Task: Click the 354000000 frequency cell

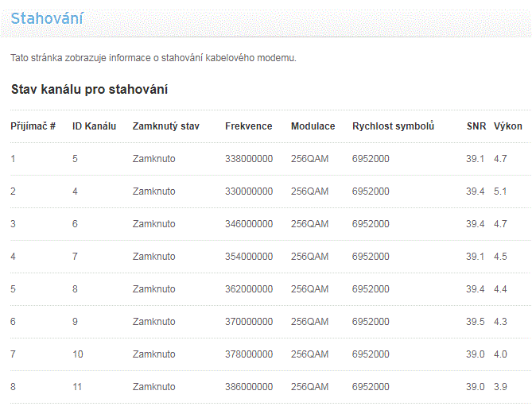Action: tap(249, 257)
